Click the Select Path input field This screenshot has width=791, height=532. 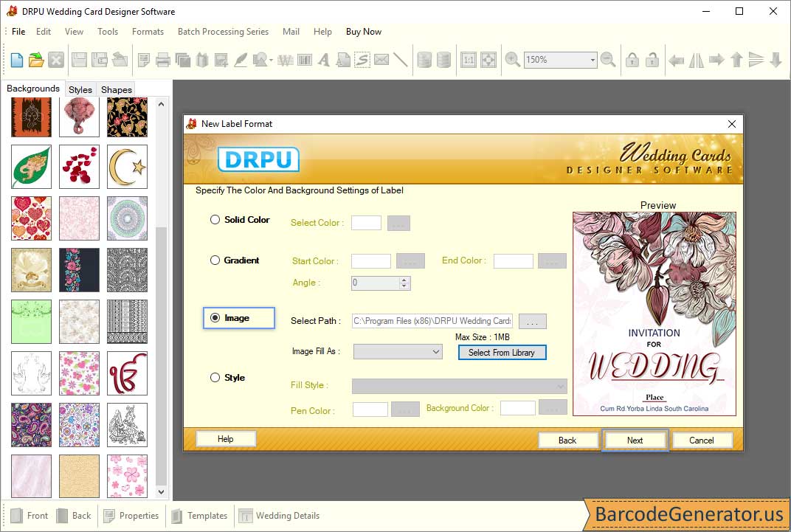coord(432,321)
